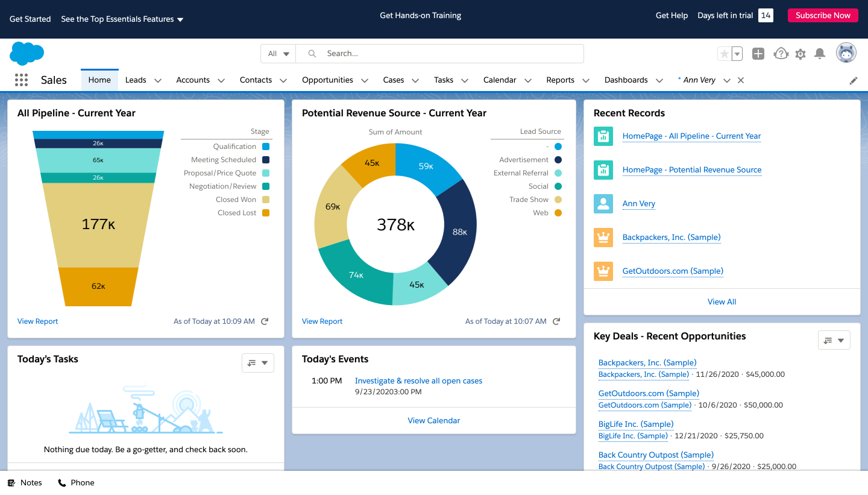Viewport: 868px width, 495px height.
Task: Expand See the Top Essentials Features menu
Action: (x=121, y=19)
